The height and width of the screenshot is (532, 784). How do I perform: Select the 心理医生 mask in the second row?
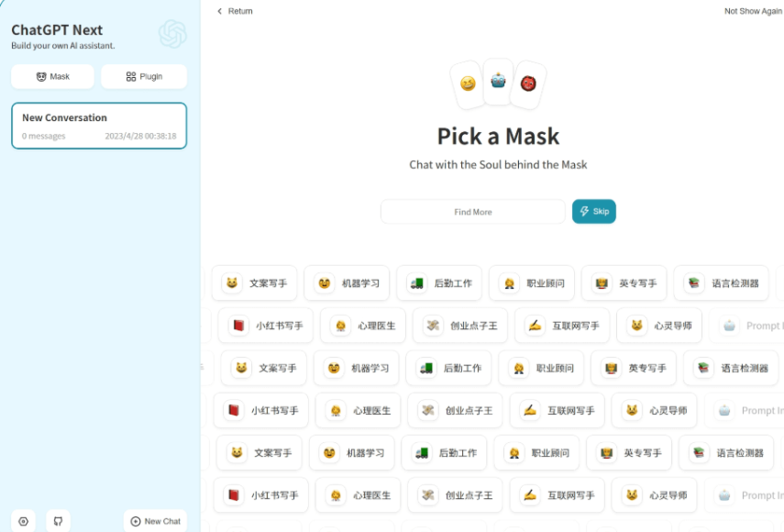(362, 326)
